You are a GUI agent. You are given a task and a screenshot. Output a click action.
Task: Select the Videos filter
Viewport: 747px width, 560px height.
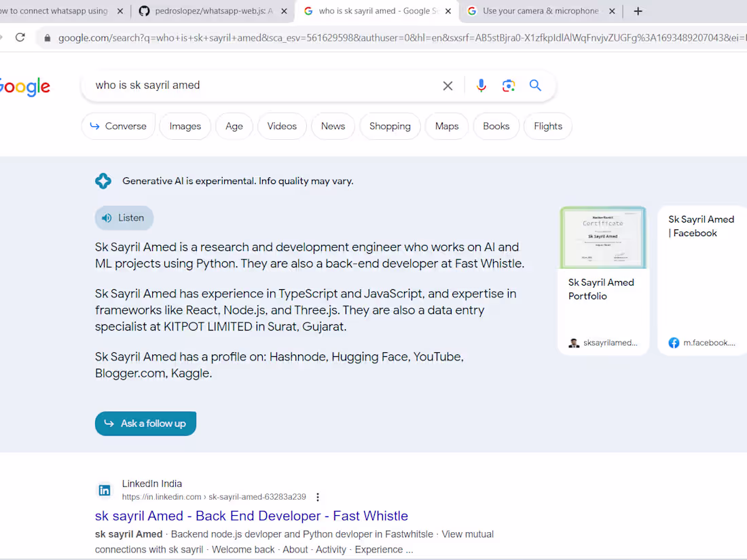click(x=282, y=126)
